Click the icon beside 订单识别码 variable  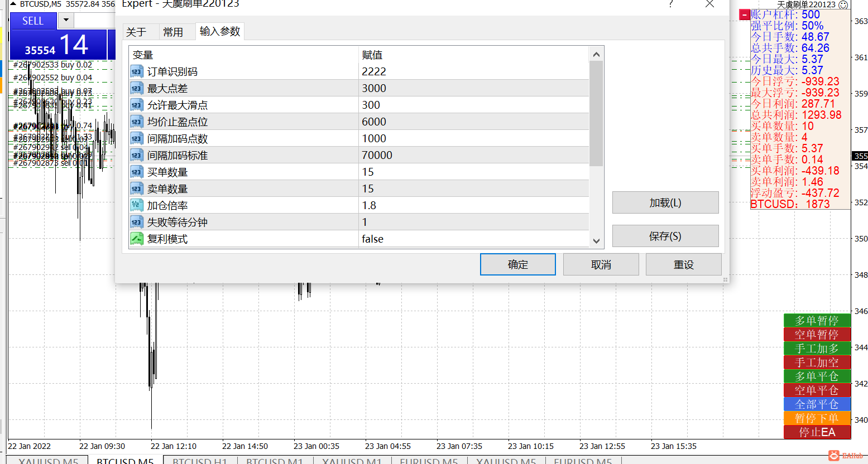[x=137, y=71]
